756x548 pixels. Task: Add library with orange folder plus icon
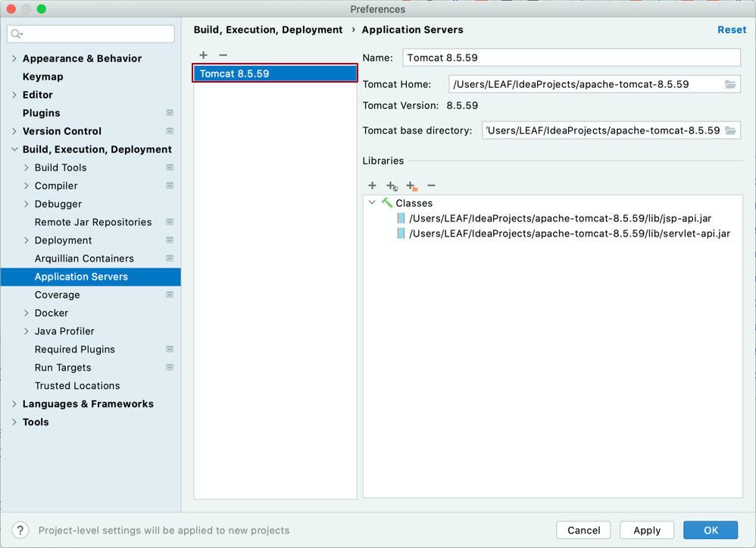(412, 186)
